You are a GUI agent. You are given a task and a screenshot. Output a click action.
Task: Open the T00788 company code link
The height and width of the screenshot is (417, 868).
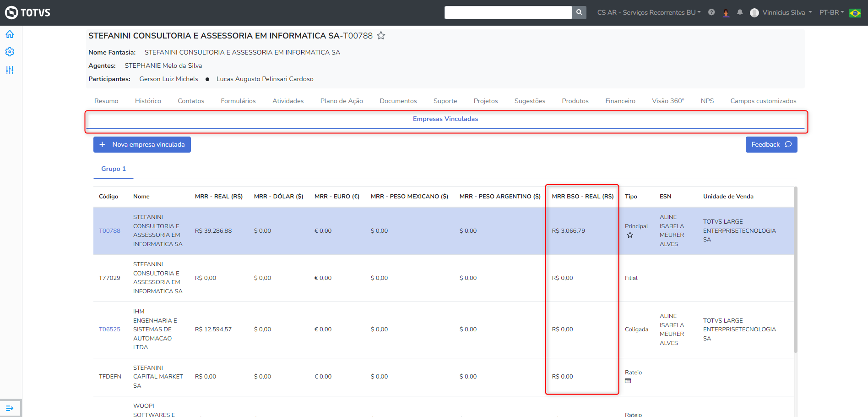point(109,230)
